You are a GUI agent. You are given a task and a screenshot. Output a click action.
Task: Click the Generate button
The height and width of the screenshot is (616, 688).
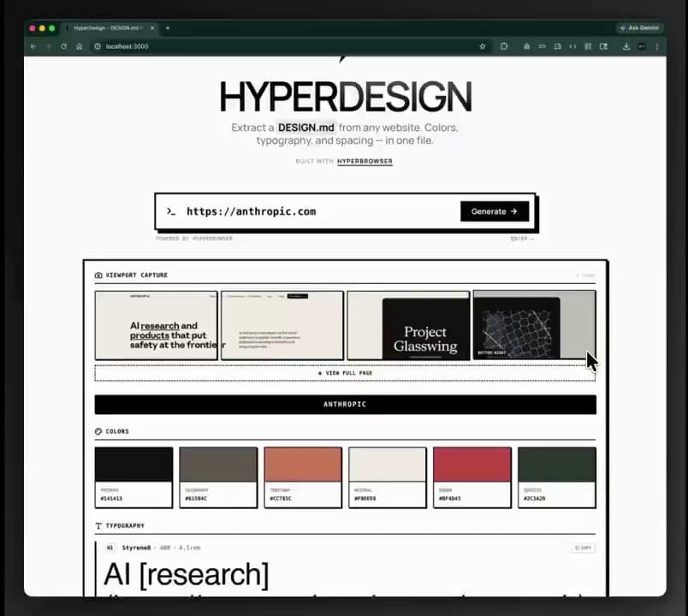click(495, 211)
